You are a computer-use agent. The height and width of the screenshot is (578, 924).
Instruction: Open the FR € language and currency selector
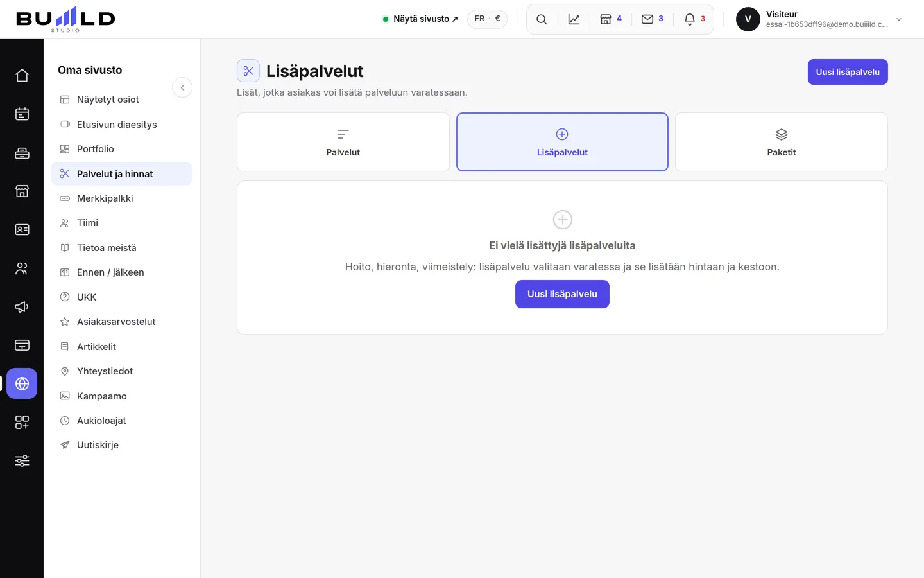[x=487, y=19]
